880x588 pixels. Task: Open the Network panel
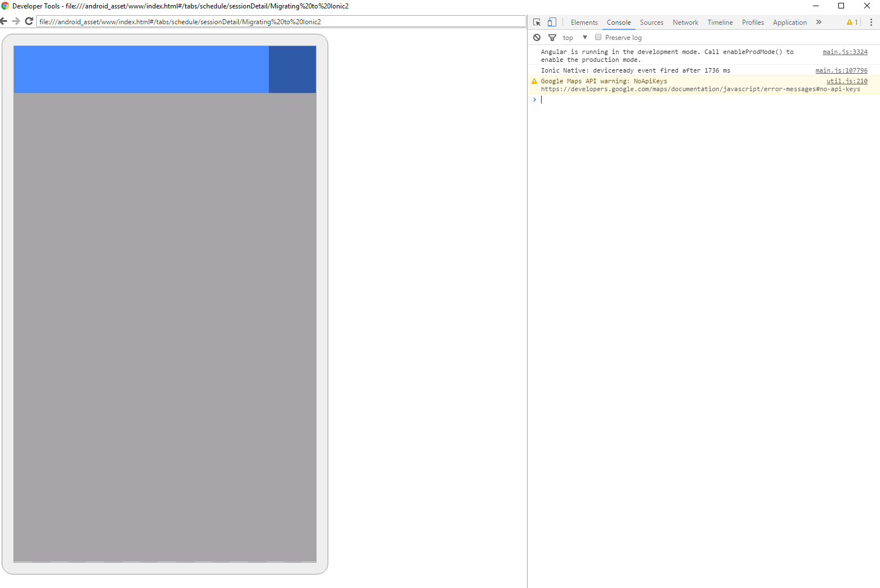pyautogui.click(x=685, y=22)
